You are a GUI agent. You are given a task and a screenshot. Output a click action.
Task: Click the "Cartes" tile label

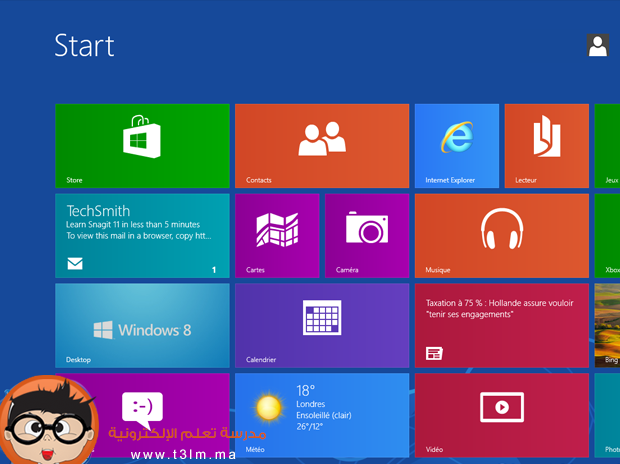[255, 270]
